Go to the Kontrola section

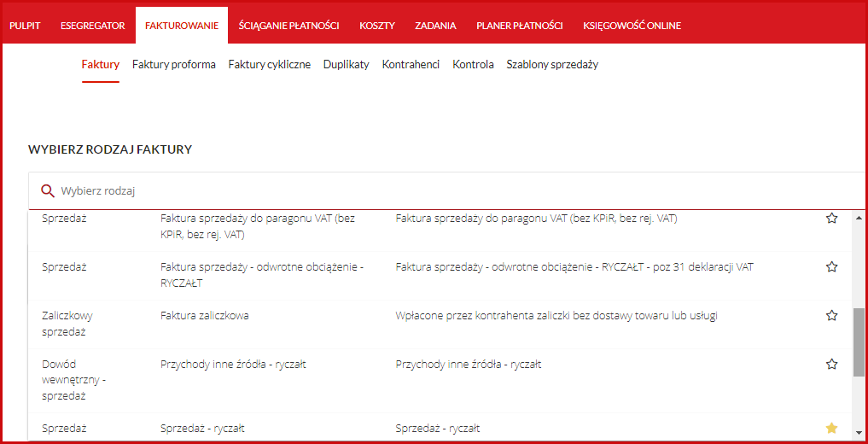(474, 65)
